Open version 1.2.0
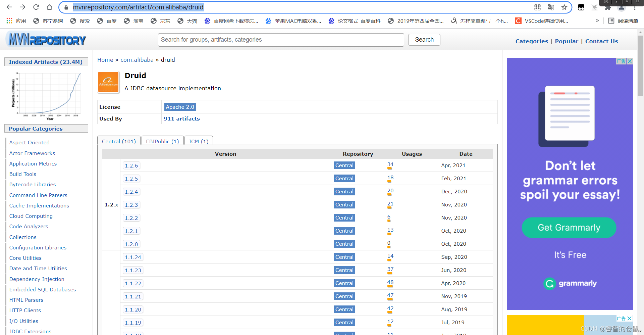Image resolution: width=644 pixels, height=335 pixels. 131,244
